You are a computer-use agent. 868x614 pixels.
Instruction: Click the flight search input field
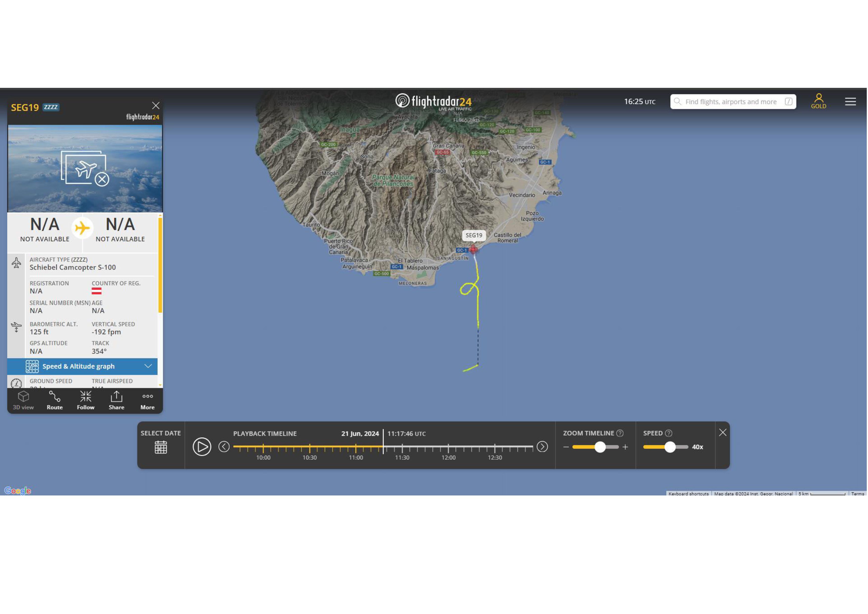(x=731, y=102)
